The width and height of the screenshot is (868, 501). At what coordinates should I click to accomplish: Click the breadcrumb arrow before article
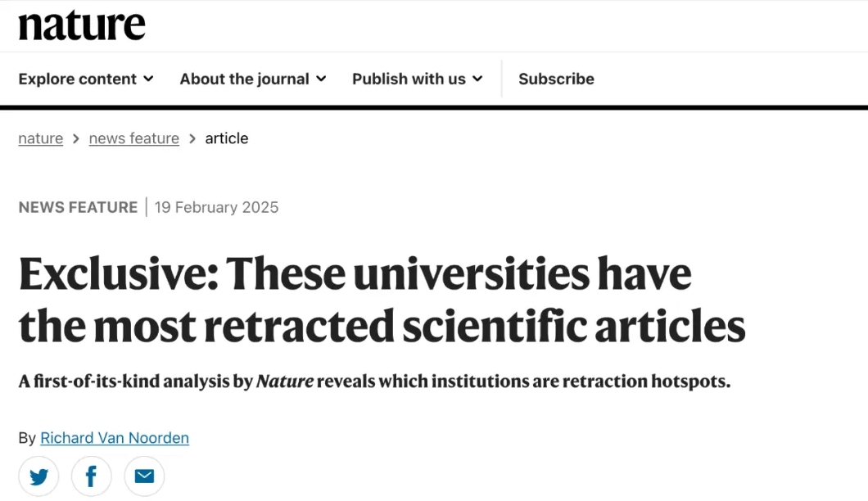coord(192,138)
